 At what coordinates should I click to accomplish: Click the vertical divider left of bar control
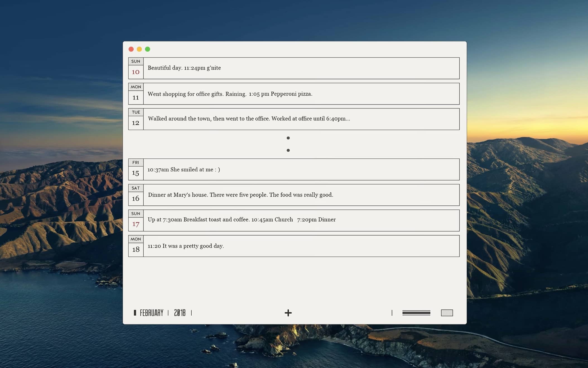(392, 313)
